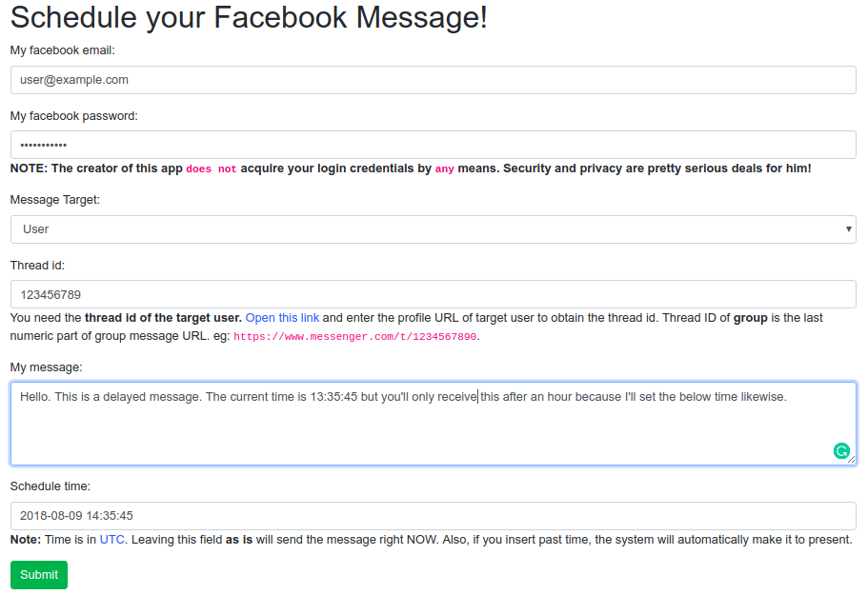Open the Message Target dropdown
This screenshot has width=868, height=595.
[x=433, y=229]
